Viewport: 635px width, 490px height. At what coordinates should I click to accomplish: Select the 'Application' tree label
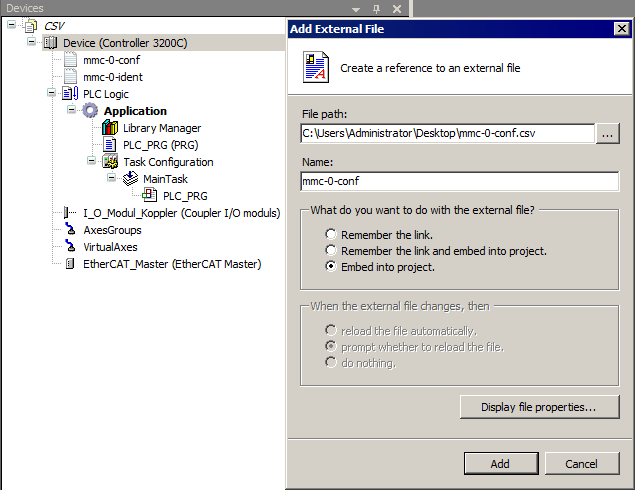click(x=135, y=111)
